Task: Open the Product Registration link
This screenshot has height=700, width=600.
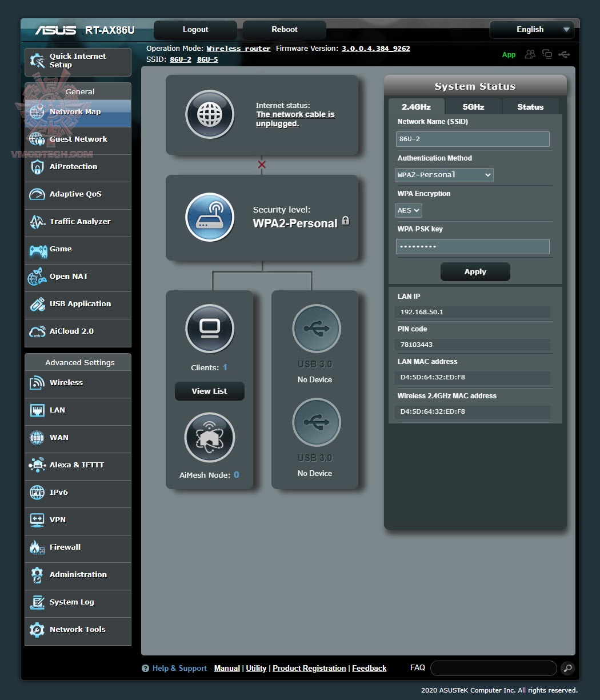Action: click(x=309, y=668)
